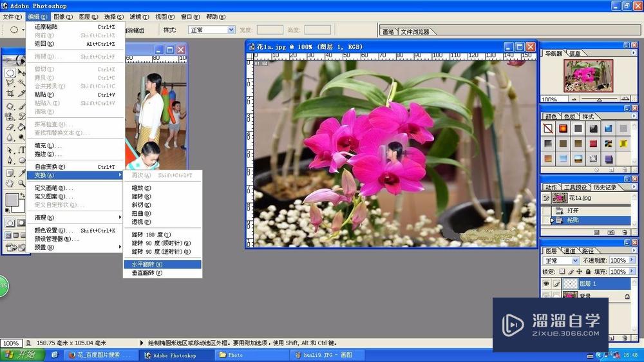Select the Notes tool in toolbox

(x=10, y=173)
